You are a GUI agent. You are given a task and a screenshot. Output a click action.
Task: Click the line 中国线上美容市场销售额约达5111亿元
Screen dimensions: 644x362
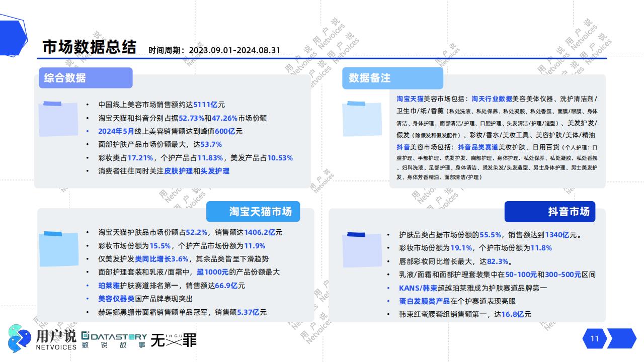[162, 105]
